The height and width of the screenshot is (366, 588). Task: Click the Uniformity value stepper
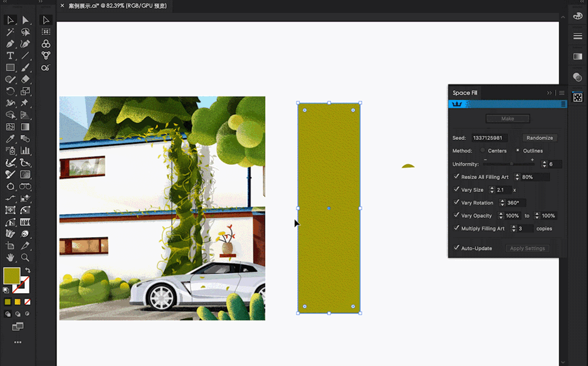point(544,164)
